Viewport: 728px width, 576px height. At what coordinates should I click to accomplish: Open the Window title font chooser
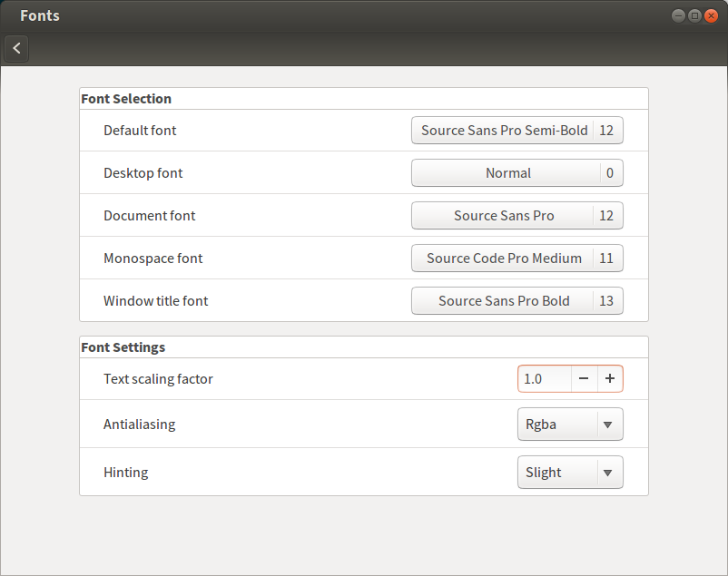[504, 301]
